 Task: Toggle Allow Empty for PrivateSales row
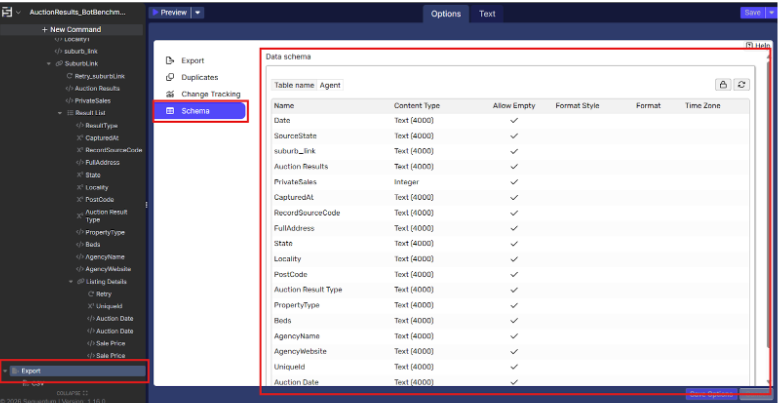[514, 182]
